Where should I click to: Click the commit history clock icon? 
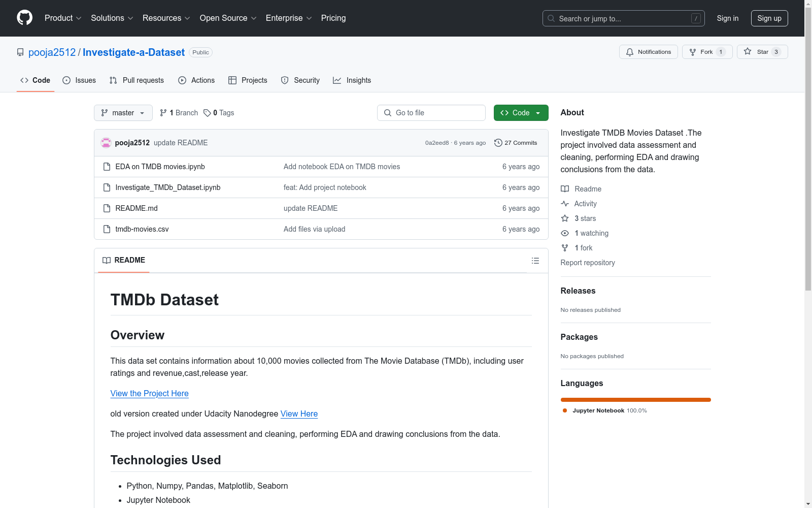coord(498,143)
